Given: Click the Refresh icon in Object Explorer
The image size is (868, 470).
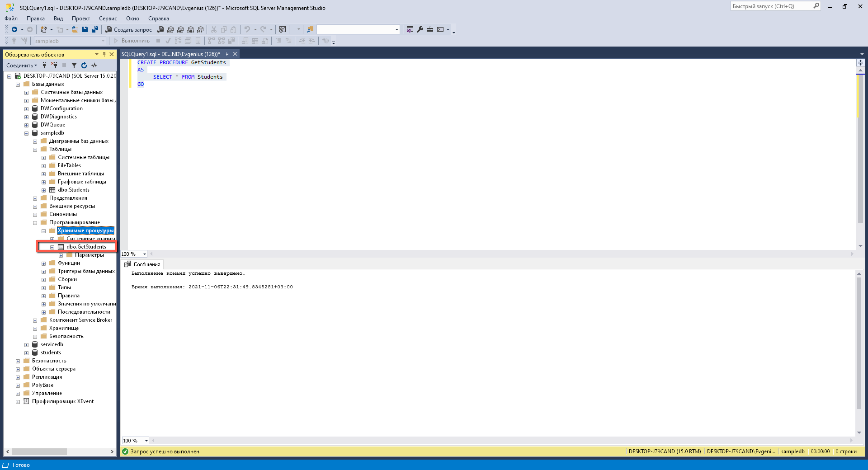Looking at the screenshot, I should point(84,66).
